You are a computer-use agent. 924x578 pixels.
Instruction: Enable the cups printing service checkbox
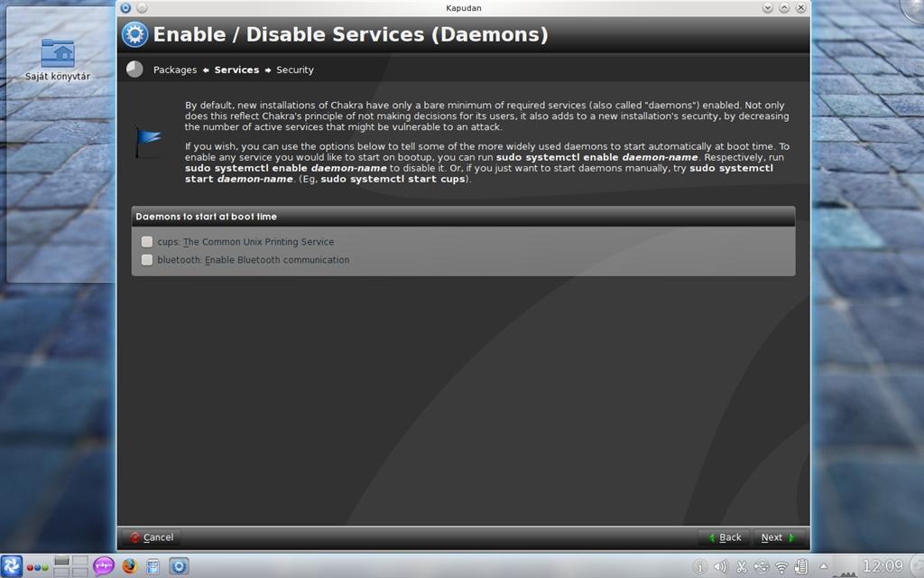pos(147,242)
